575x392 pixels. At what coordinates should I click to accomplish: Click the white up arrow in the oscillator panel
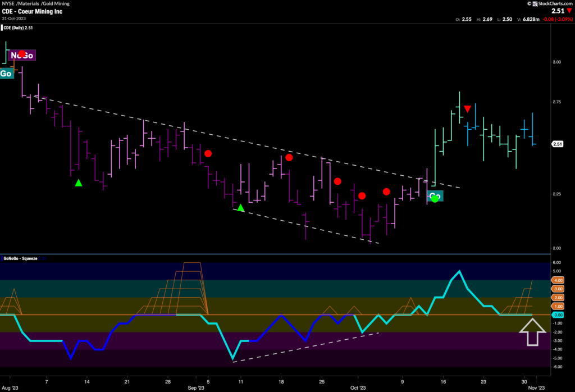532,332
